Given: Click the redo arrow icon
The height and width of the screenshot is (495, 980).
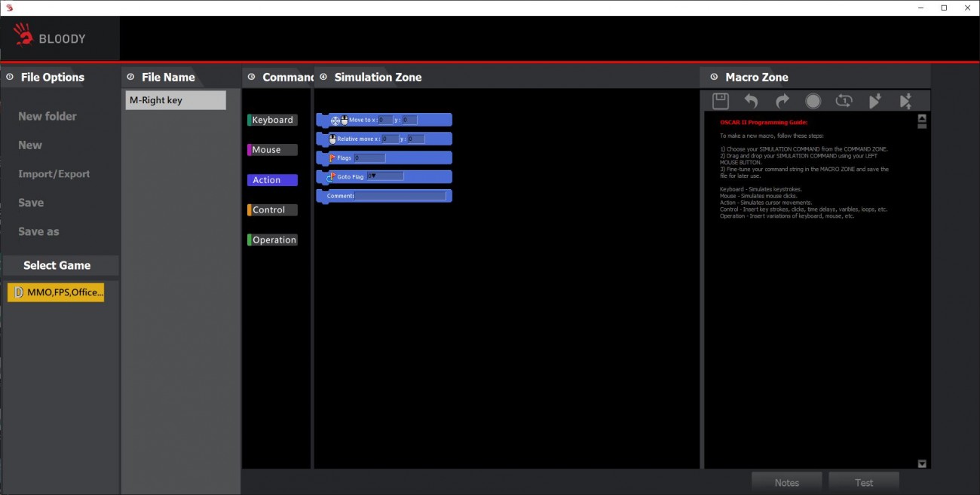Looking at the screenshot, I should click(x=782, y=101).
